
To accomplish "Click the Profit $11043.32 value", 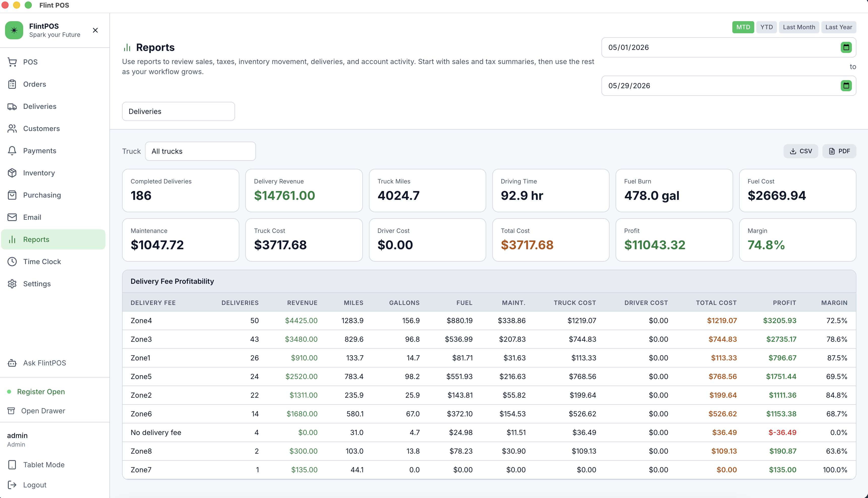I will coord(654,245).
